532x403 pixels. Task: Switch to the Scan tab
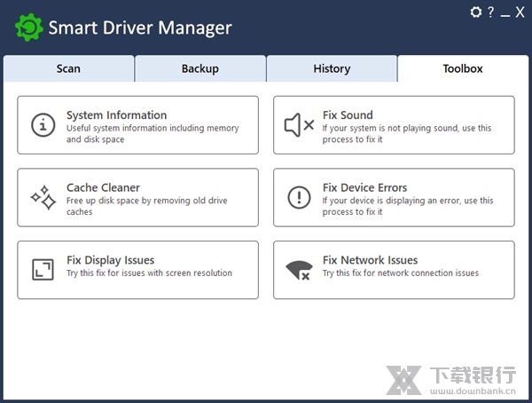[68, 68]
